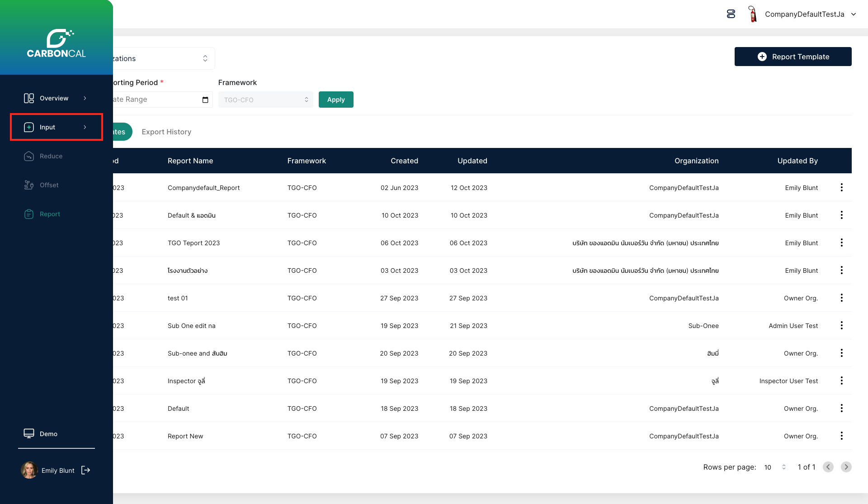The height and width of the screenshot is (504, 868).
Task: Open the Reduce section icon in sidebar
Action: pos(29,156)
